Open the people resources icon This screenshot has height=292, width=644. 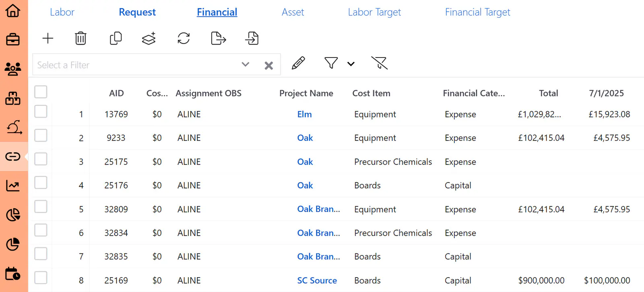13,69
